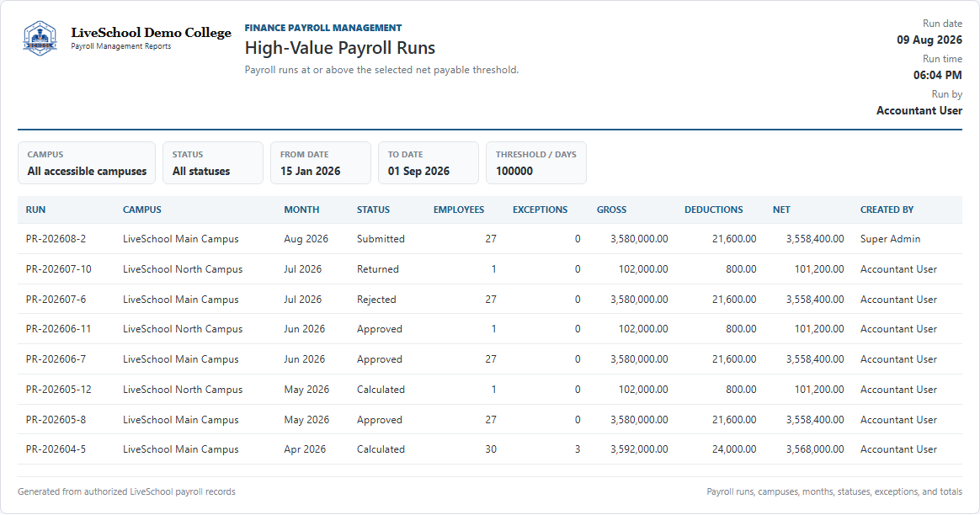Click the High-Value Payroll Runs title

[x=339, y=48]
